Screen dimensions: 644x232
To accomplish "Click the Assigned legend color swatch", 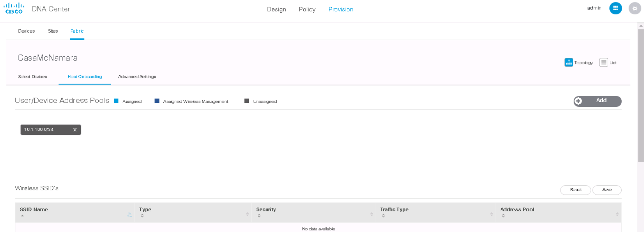I will (116, 101).
